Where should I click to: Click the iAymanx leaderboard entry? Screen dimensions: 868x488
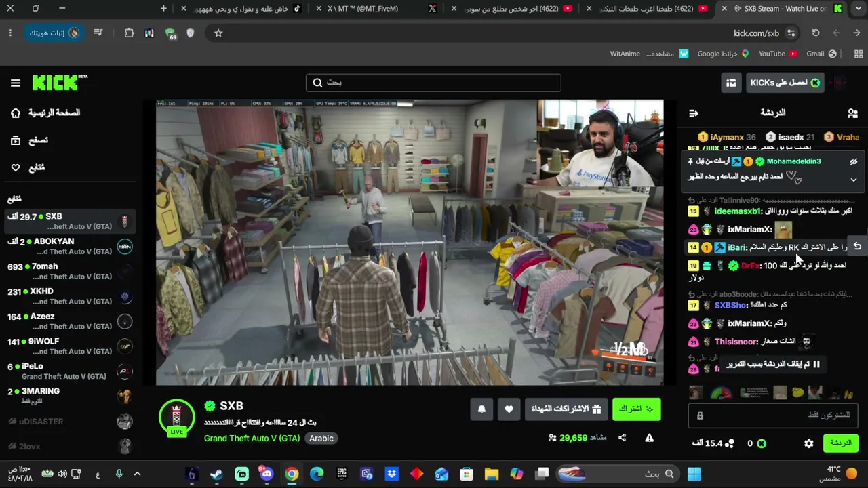click(726, 137)
